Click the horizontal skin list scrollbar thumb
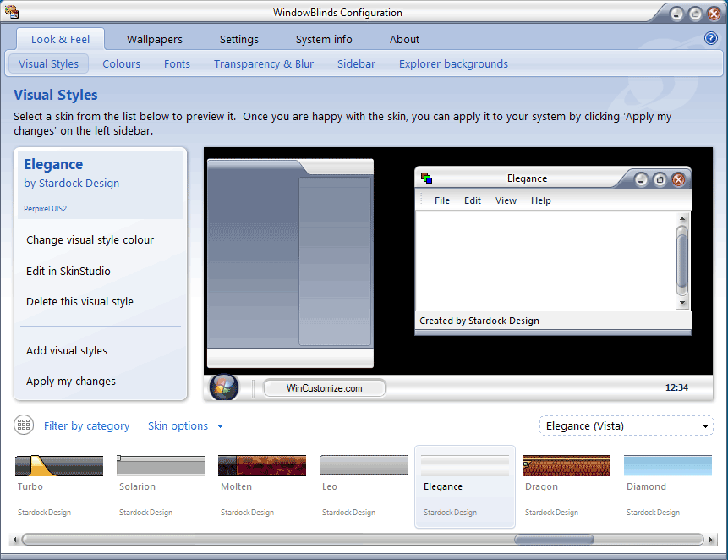Viewport: 728px width, 560px height. pyautogui.click(x=554, y=539)
